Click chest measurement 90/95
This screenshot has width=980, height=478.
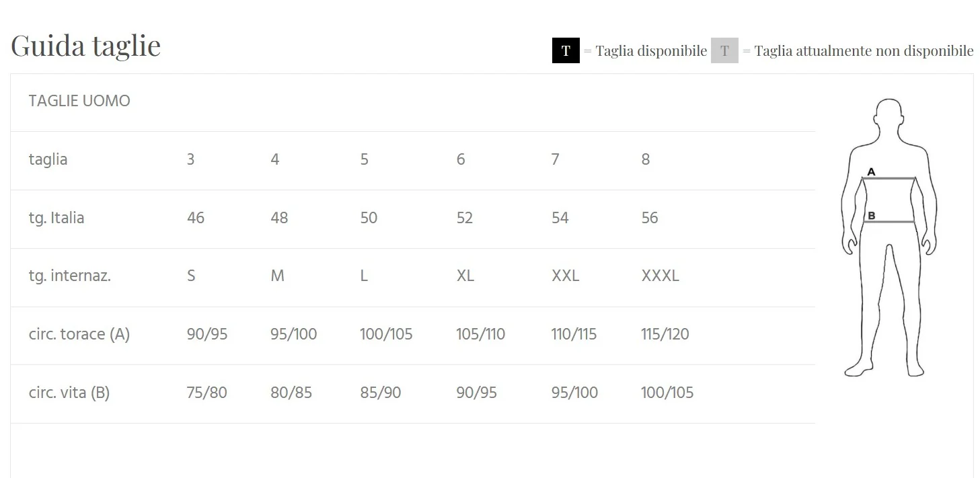click(x=207, y=334)
